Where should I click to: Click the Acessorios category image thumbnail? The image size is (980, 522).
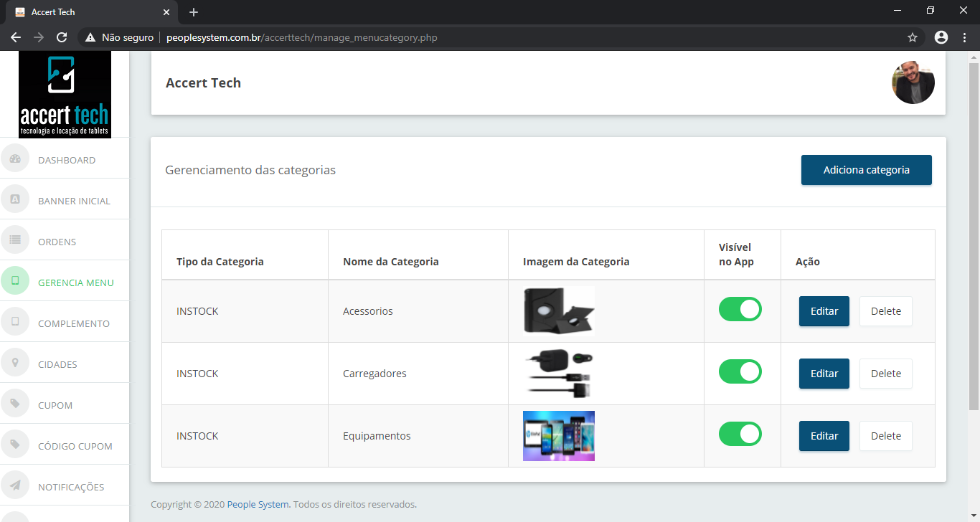pos(558,311)
